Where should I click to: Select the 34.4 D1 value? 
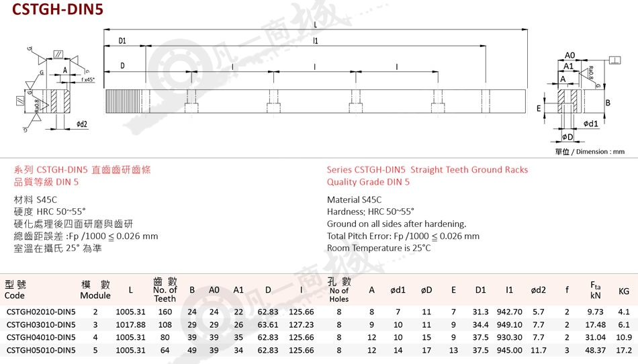pyautogui.click(x=481, y=325)
